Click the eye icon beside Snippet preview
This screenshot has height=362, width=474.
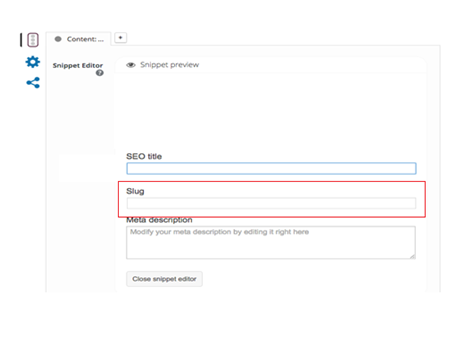tap(131, 65)
